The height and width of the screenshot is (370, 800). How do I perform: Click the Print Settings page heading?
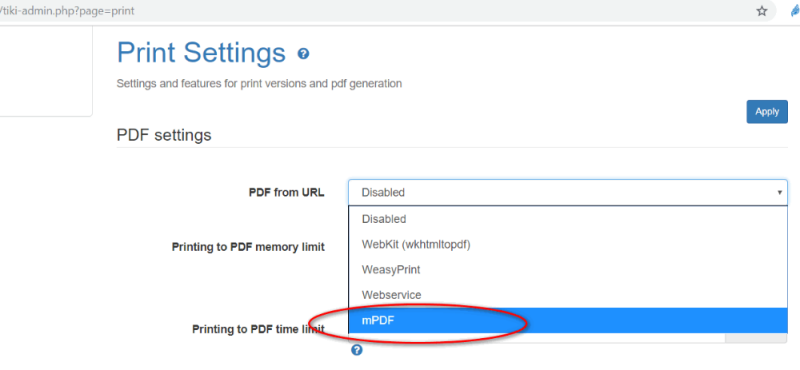coord(201,53)
